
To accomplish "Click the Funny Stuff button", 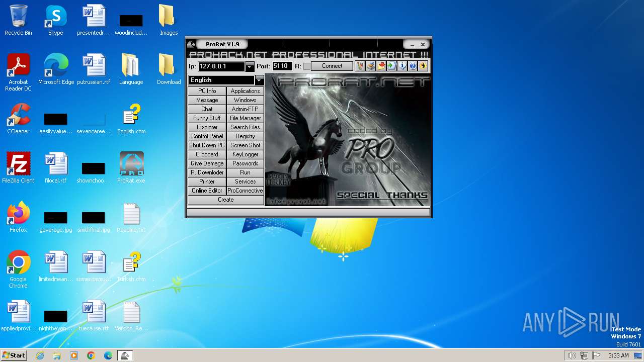I will 207,118.
